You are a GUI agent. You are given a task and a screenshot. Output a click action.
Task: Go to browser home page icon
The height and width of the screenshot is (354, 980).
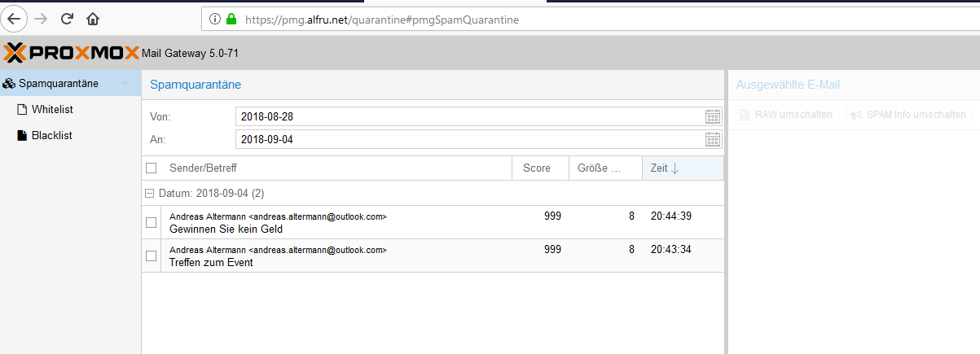click(93, 18)
